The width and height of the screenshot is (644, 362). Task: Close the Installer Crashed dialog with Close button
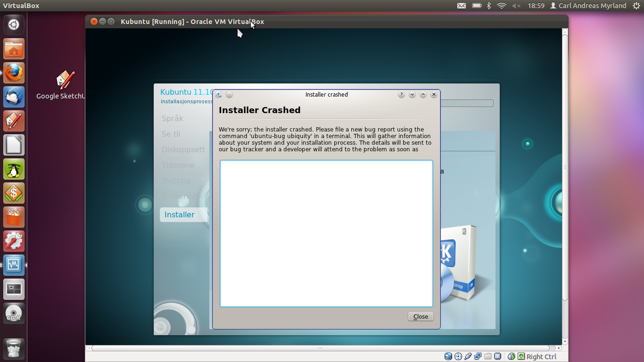tap(421, 316)
